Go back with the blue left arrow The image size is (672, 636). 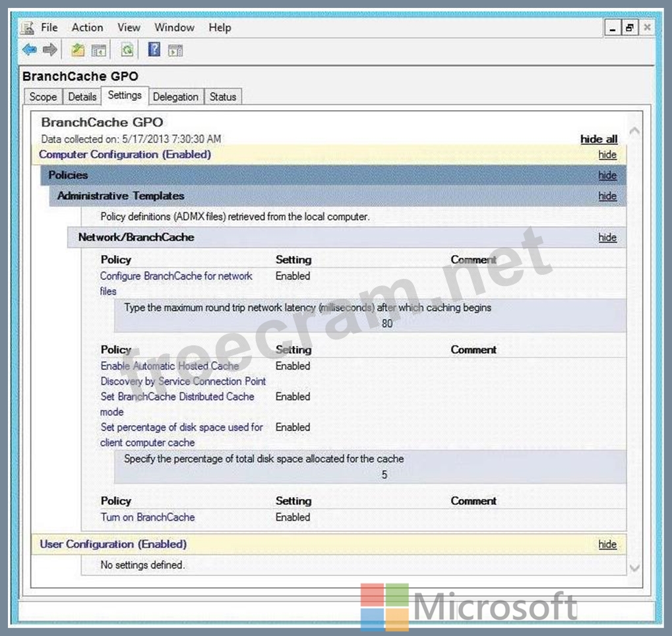(x=30, y=49)
